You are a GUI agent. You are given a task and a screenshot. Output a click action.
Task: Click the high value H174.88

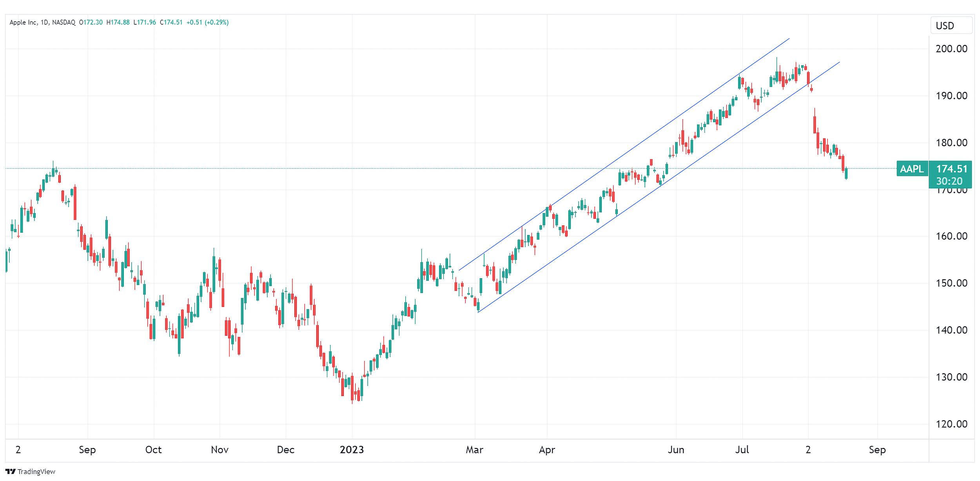[x=118, y=22]
